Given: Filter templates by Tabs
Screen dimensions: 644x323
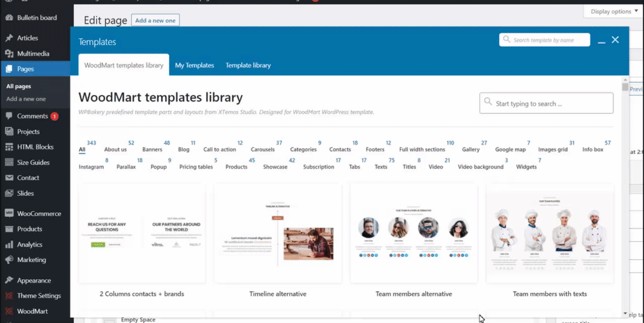Looking at the screenshot, I should pos(354,167).
